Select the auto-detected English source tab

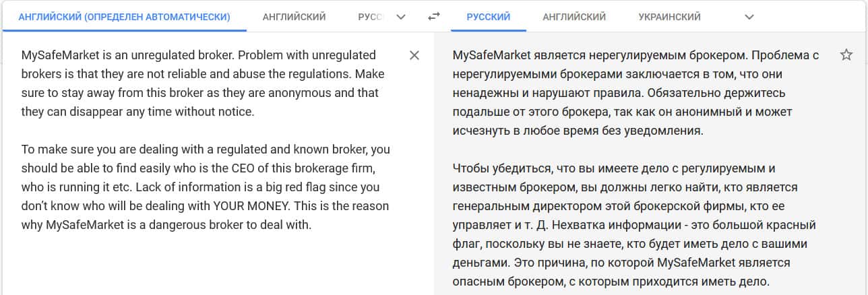point(124,17)
